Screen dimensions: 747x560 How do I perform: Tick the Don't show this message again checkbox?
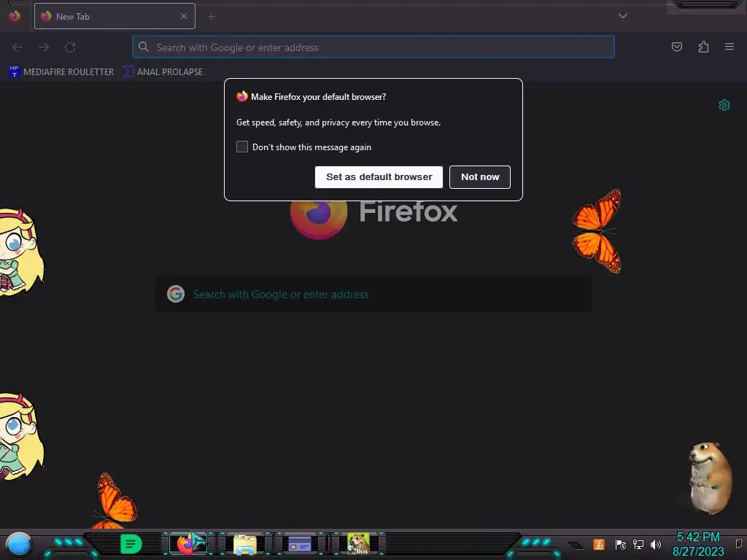242,147
